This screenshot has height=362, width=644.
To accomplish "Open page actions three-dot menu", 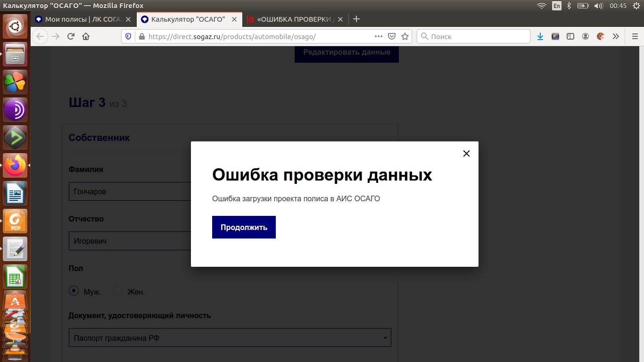I will (x=379, y=36).
